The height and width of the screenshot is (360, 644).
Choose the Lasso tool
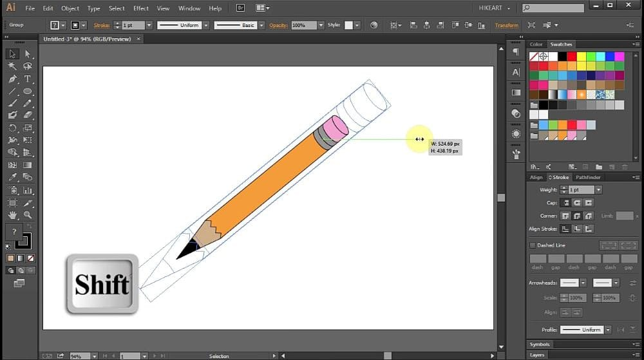click(x=28, y=66)
